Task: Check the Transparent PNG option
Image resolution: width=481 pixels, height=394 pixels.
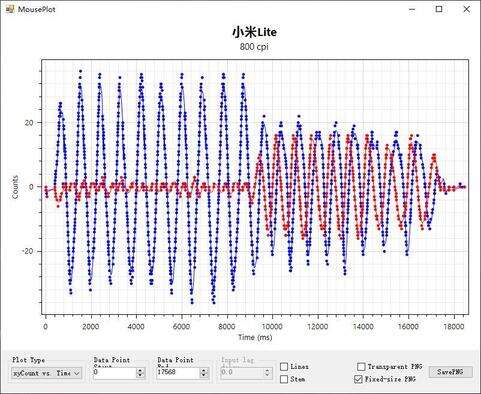Action: coord(361,367)
